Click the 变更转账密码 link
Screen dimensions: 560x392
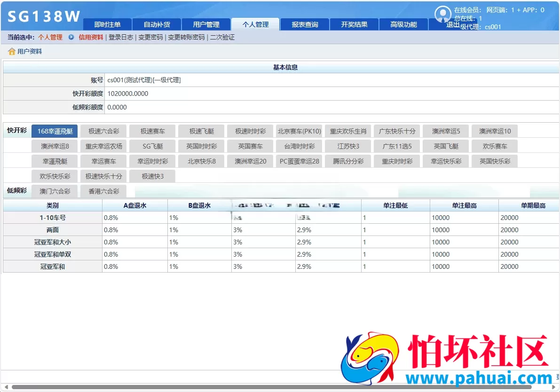(186, 37)
